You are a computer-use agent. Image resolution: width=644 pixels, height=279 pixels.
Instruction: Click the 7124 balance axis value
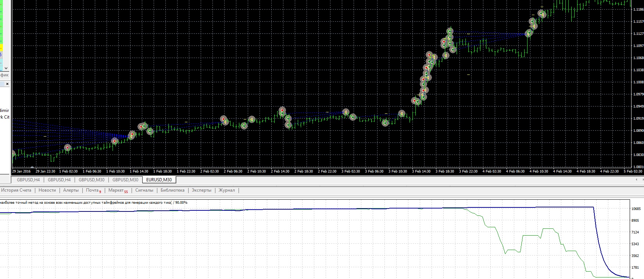[x=635, y=232]
